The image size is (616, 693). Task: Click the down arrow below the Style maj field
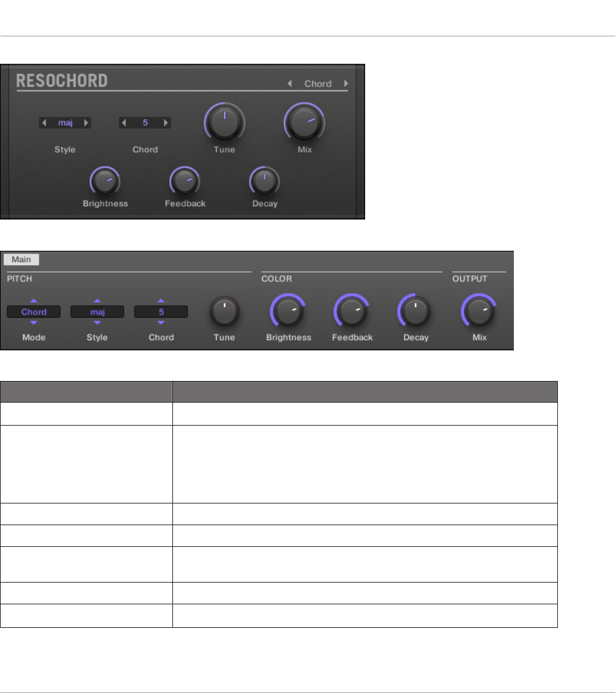97,323
